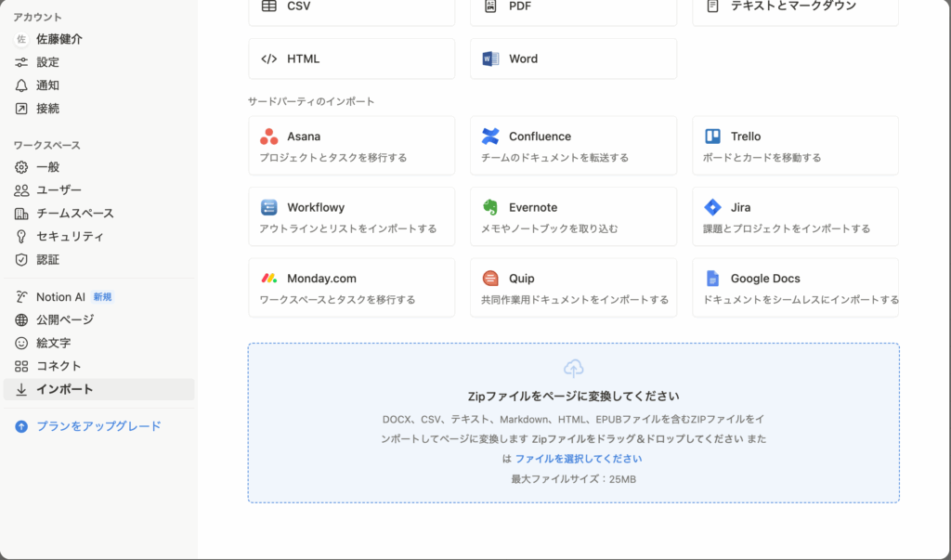Switch to the セキュリティ section
This screenshot has height=560, width=951.
click(x=70, y=237)
